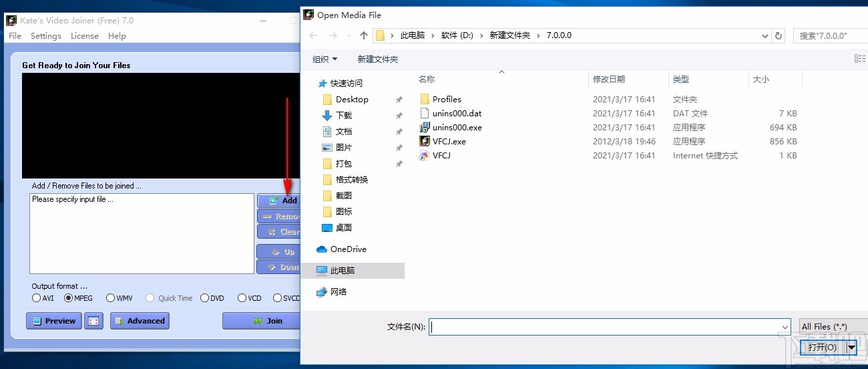
Task: Click the 856 KB size of VFCJ.exe
Action: point(783,141)
